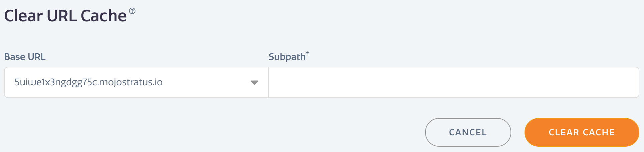Viewport: 644px width, 152px height.
Task: Open the Base URL combo box
Action: click(x=136, y=82)
